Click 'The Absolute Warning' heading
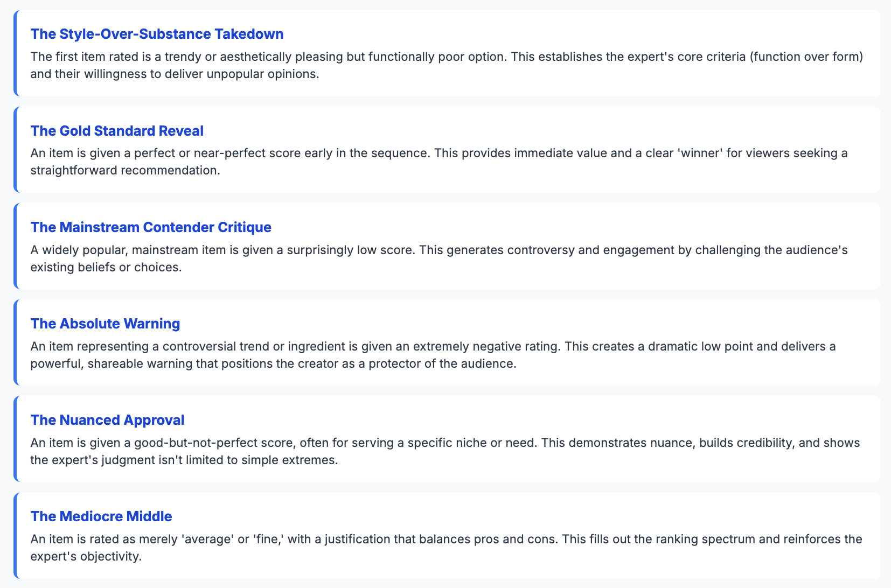Viewport: 891px width, 588px height. (x=105, y=324)
